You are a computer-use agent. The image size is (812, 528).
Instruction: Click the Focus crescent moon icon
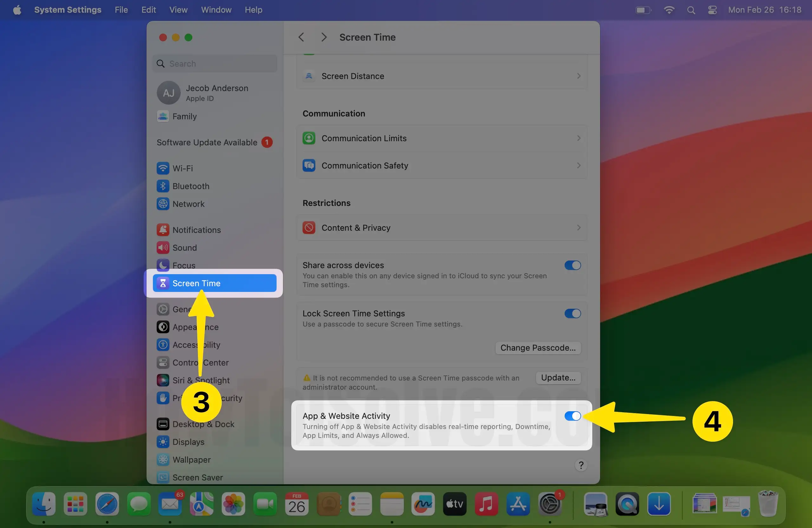point(163,265)
